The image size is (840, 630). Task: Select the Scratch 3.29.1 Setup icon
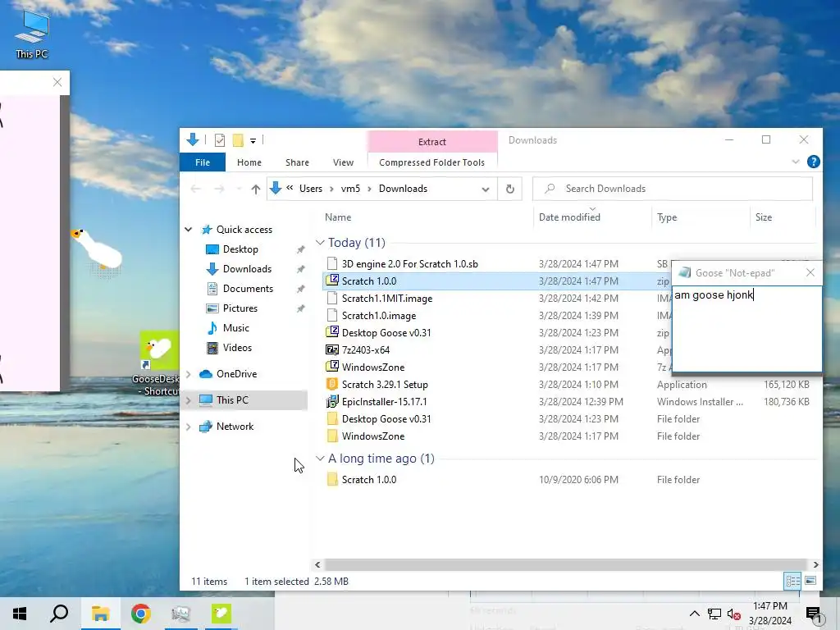coord(332,384)
